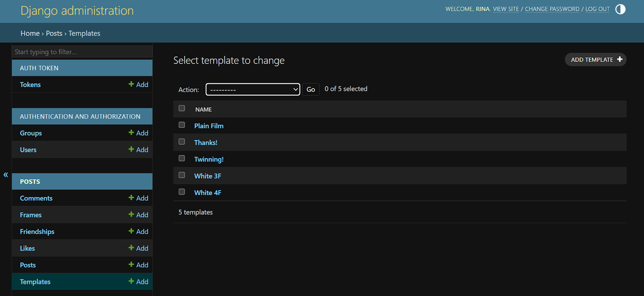
Task: Select the Twinning! row checkbox
Action: [182, 158]
